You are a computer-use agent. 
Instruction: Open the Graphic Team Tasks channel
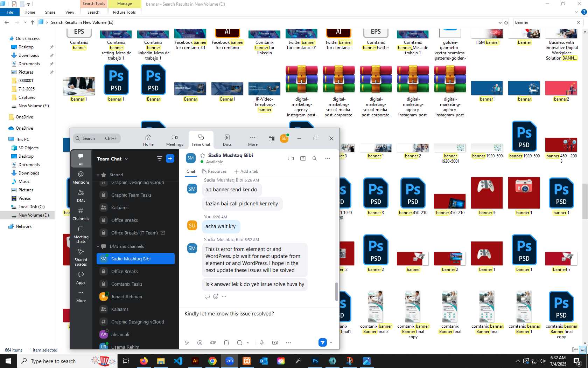tap(135, 195)
